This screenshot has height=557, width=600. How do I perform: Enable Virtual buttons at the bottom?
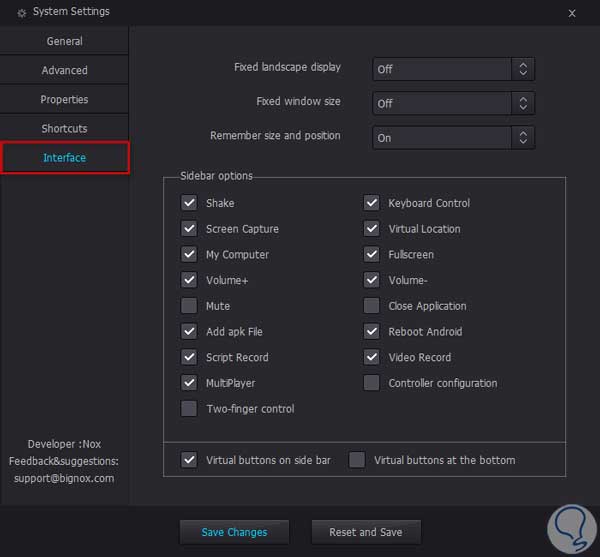357,460
